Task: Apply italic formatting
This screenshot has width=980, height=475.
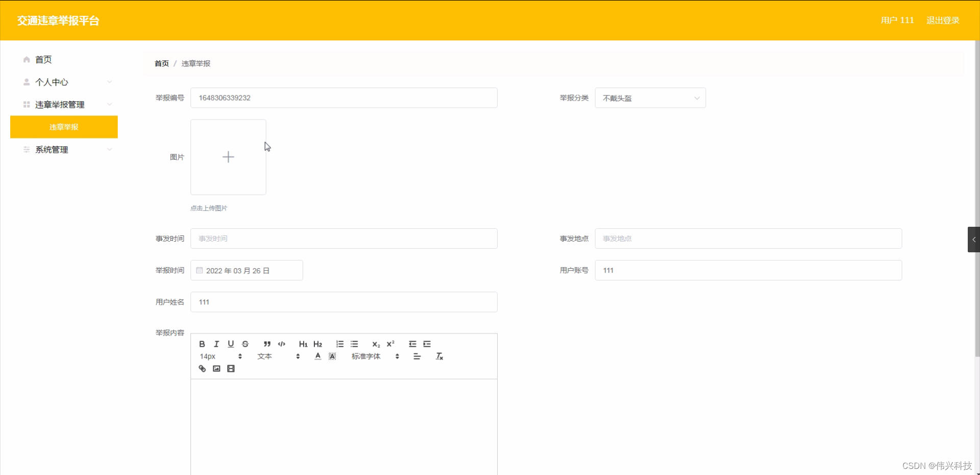Action: coord(216,344)
